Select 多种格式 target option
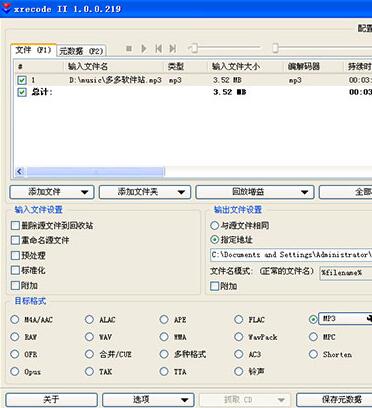372x408 pixels. coord(164,354)
